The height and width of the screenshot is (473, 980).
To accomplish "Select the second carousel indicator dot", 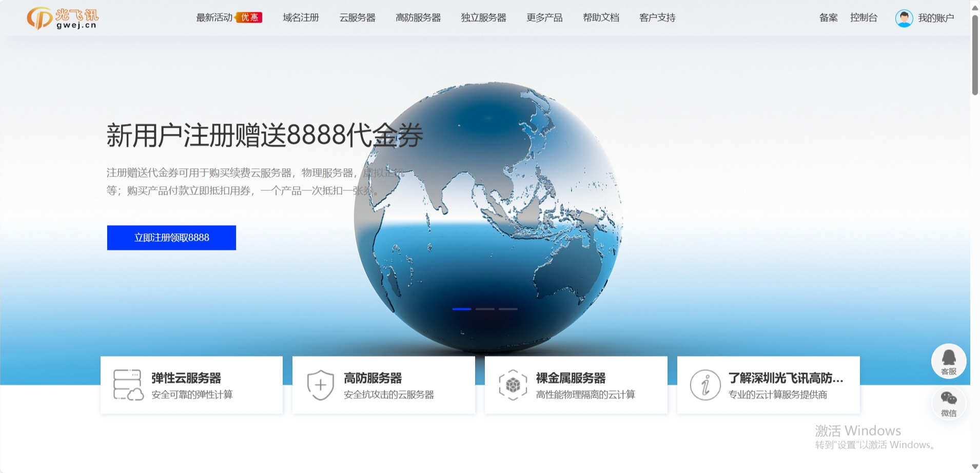I will (x=486, y=309).
